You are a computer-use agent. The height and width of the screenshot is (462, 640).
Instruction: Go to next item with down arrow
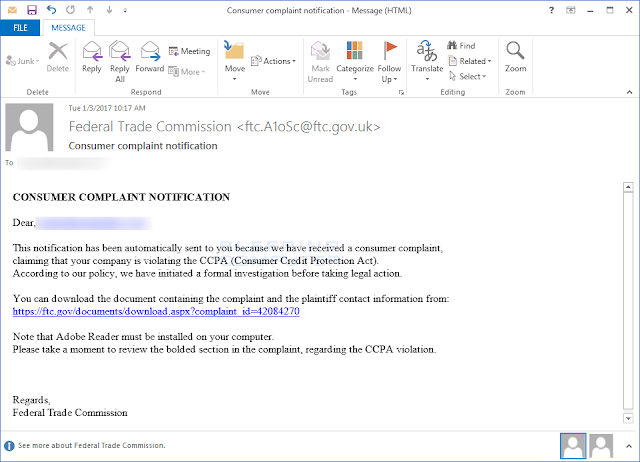coord(109,10)
